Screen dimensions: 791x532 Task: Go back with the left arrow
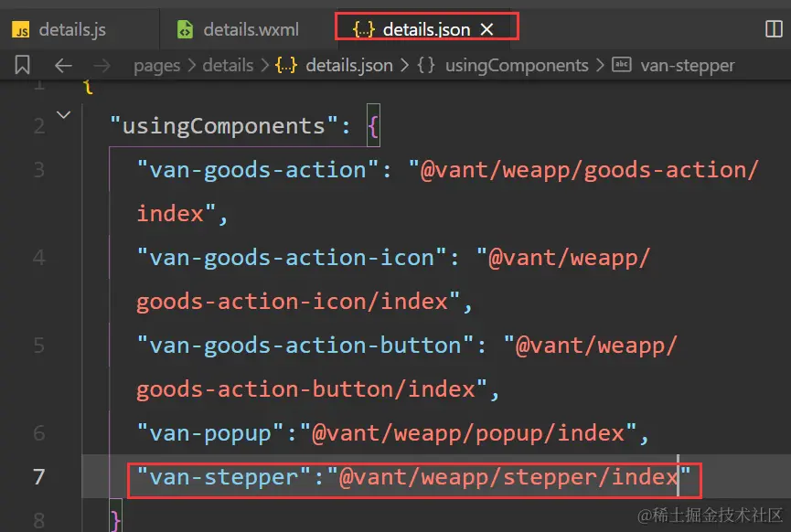63,66
